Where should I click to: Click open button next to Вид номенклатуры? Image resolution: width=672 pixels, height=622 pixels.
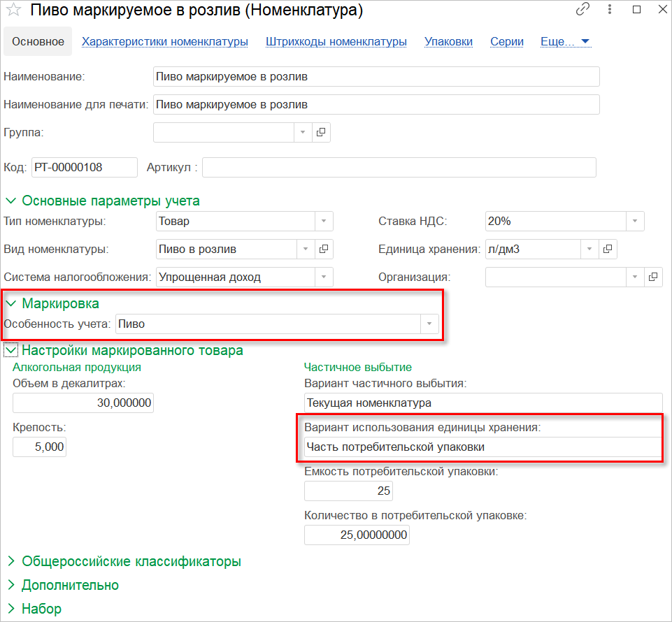click(x=324, y=249)
